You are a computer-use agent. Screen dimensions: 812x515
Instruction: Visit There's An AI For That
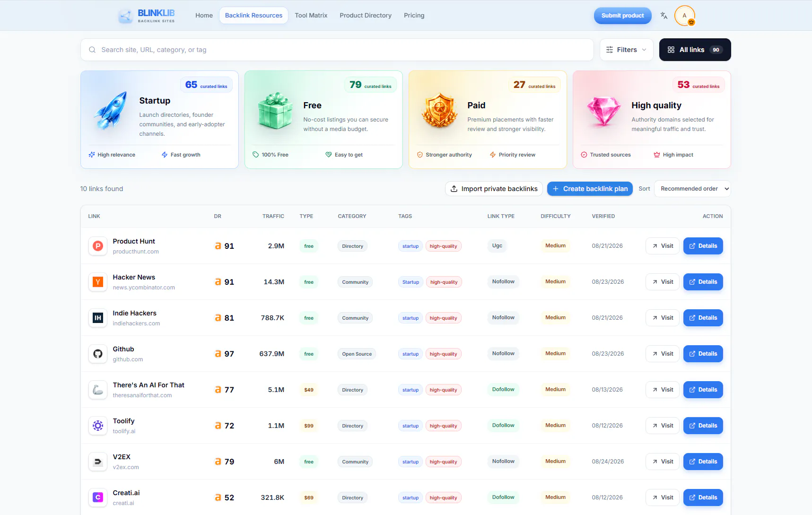(663, 390)
